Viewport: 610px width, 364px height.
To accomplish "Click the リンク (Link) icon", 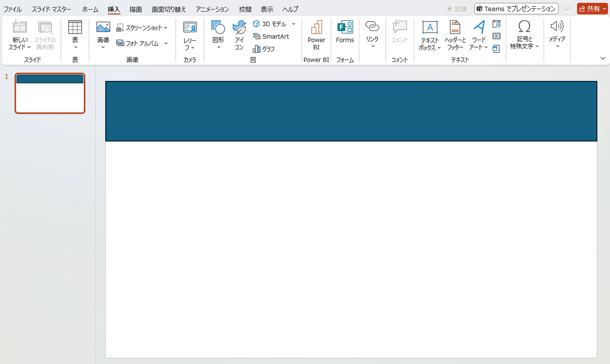I will 373,27.
